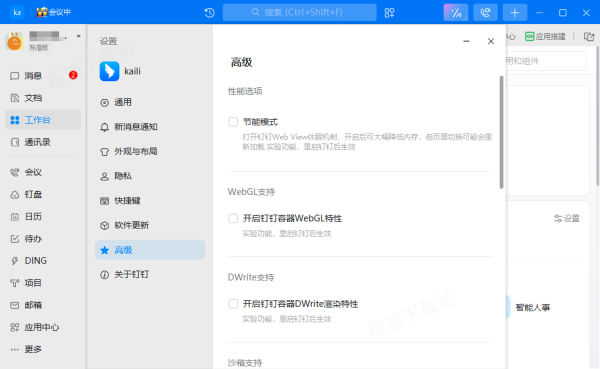Minimize the settings dialog
The width and height of the screenshot is (600, 369).
[466, 41]
